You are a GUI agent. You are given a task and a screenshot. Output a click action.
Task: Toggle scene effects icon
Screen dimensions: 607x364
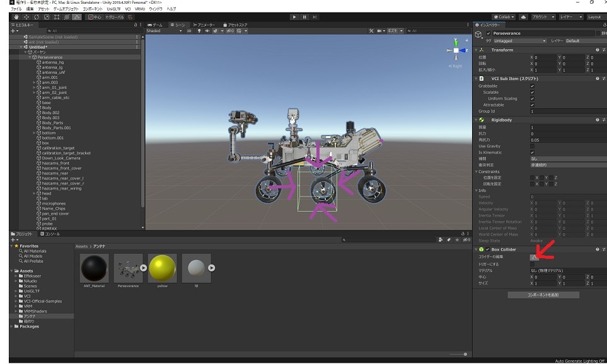(x=216, y=31)
